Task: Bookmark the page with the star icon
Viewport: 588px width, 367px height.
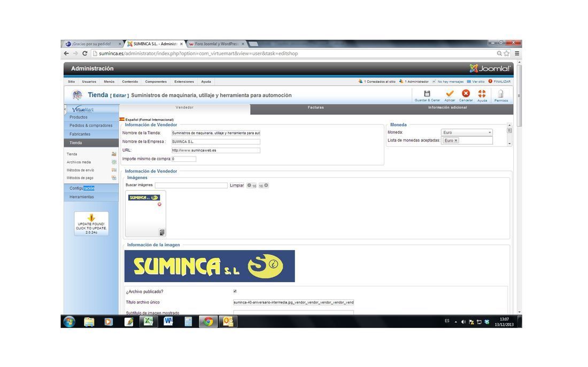Action: (x=507, y=53)
